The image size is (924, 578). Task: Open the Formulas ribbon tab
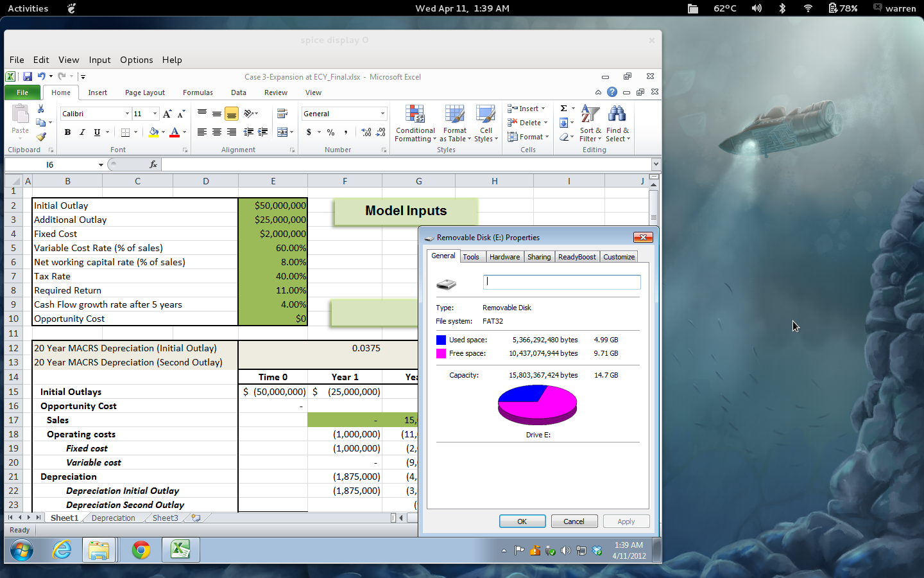(x=198, y=92)
